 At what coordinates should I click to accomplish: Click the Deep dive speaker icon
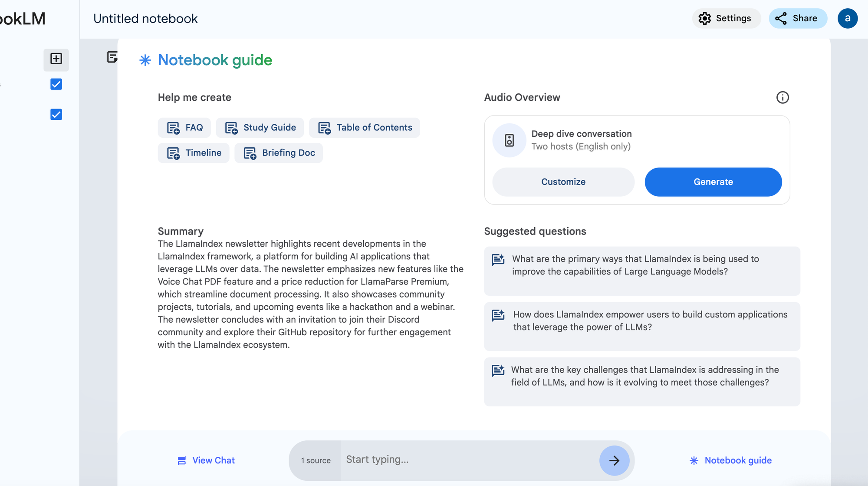click(509, 140)
